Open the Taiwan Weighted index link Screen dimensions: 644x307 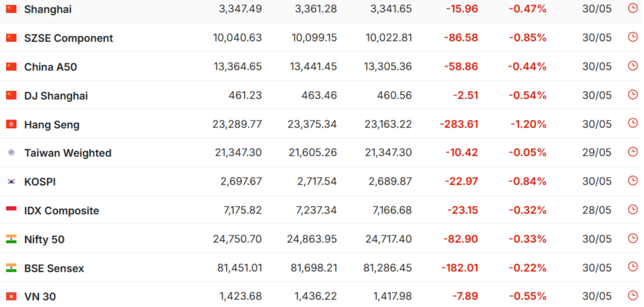pos(68,153)
